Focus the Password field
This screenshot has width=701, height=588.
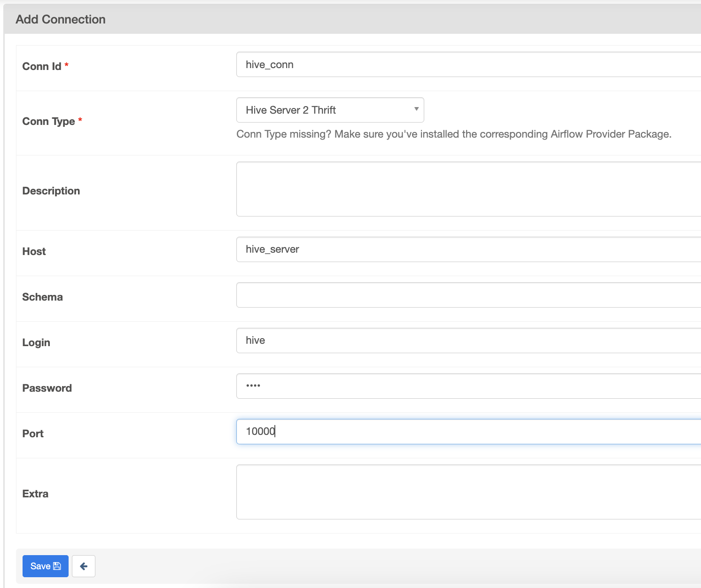(468, 386)
